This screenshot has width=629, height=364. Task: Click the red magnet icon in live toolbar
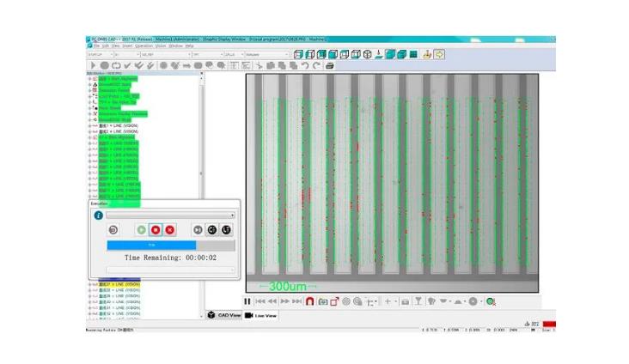tap(308, 301)
